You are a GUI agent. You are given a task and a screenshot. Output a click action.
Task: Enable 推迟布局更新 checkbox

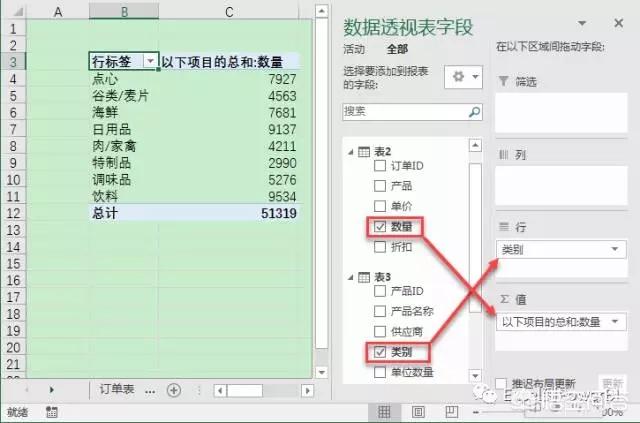pyautogui.click(x=501, y=384)
